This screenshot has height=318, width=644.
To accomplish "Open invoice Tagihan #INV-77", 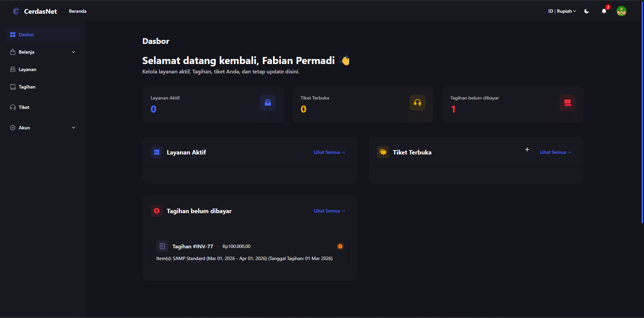I will pyautogui.click(x=193, y=247).
